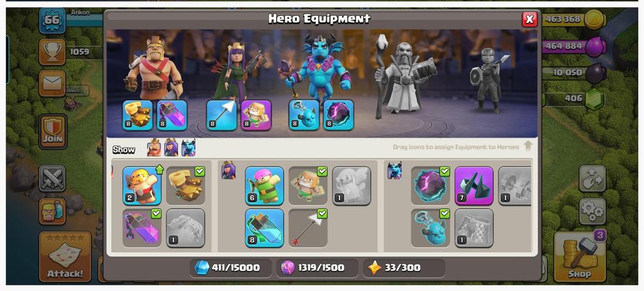Open the trophy league icon
This screenshot has height=291, width=644.
[52, 52]
